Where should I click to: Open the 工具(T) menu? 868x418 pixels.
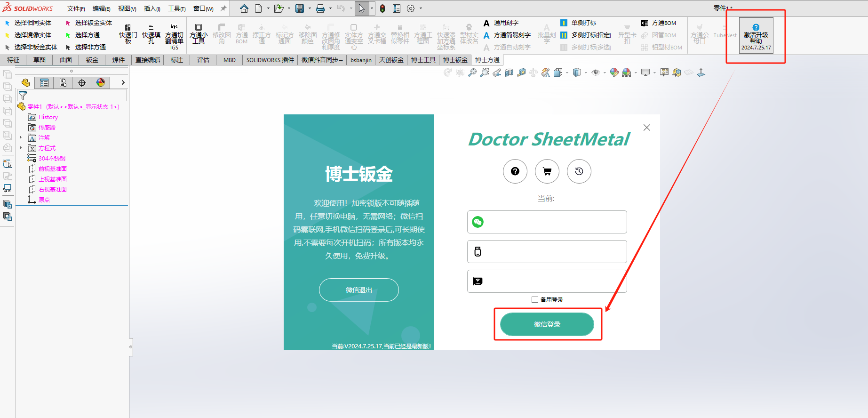[x=177, y=8]
